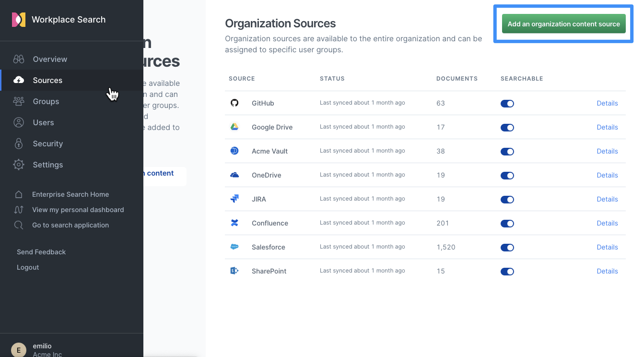The height and width of the screenshot is (357, 644).
Task: View Details for JIRA
Action: click(x=607, y=199)
